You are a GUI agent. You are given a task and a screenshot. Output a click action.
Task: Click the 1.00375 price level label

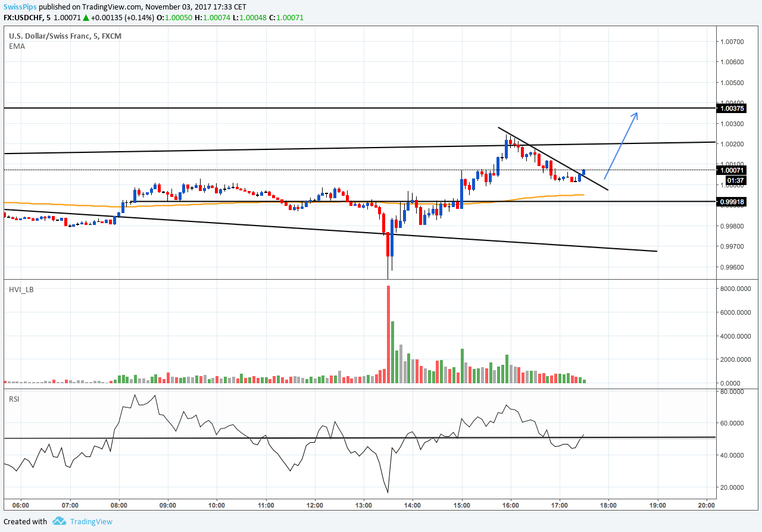(x=732, y=108)
